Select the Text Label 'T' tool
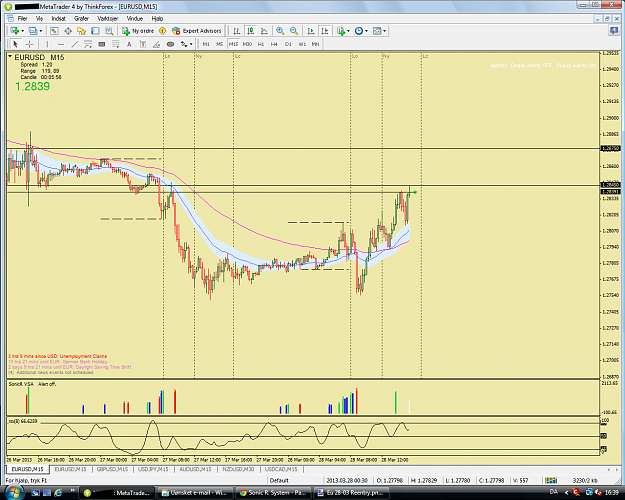The height and width of the screenshot is (500, 625). (x=143, y=44)
